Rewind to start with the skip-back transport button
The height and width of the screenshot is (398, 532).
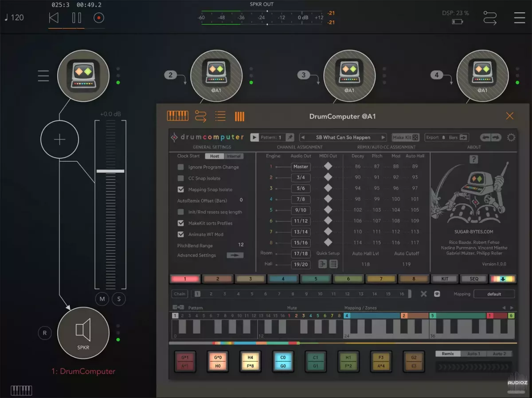(54, 18)
